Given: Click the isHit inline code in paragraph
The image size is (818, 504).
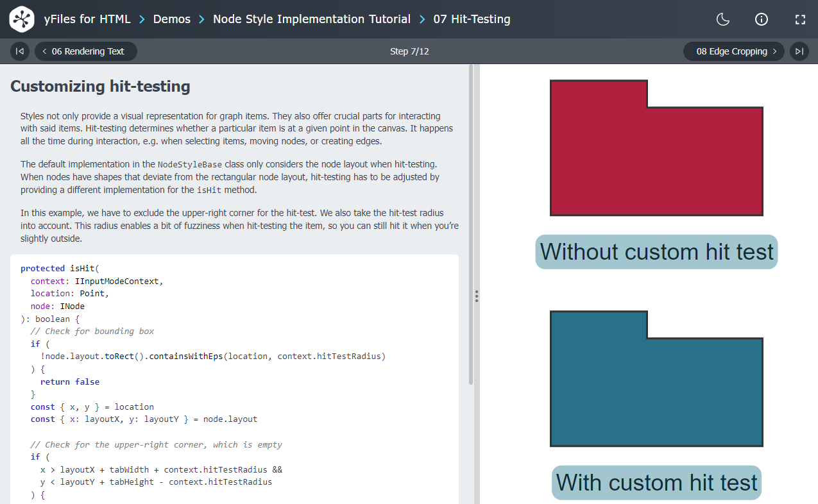Looking at the screenshot, I should coord(209,190).
